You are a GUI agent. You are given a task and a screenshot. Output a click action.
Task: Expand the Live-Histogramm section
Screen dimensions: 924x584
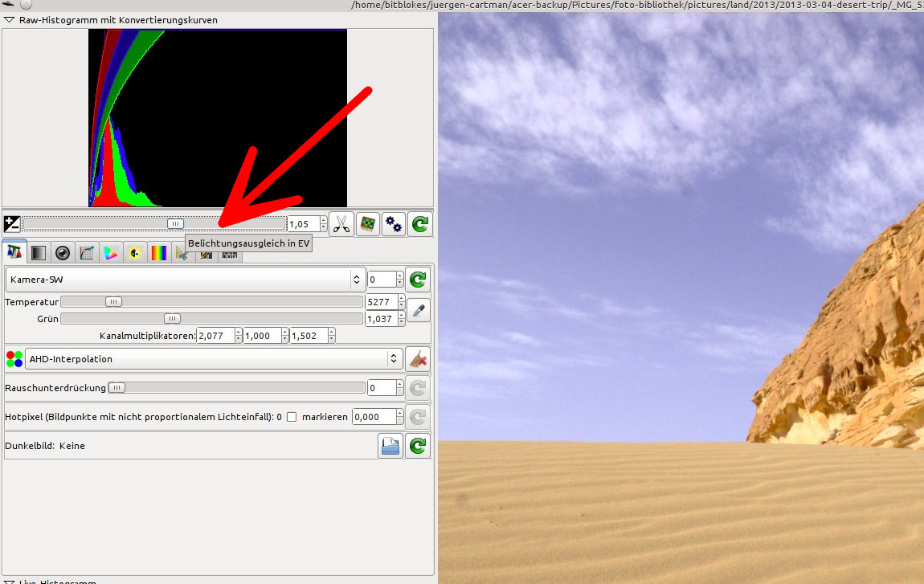[x=10, y=582]
